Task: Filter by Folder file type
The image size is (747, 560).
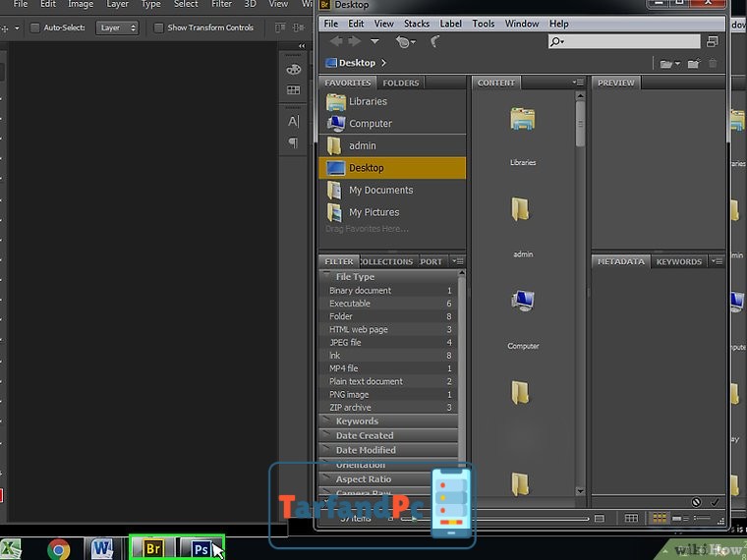Action: [x=388, y=316]
